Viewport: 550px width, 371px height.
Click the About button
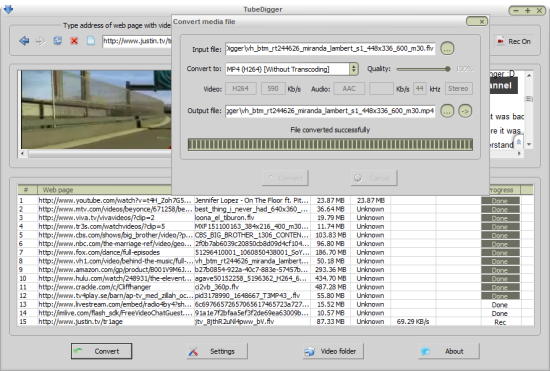(x=449, y=351)
